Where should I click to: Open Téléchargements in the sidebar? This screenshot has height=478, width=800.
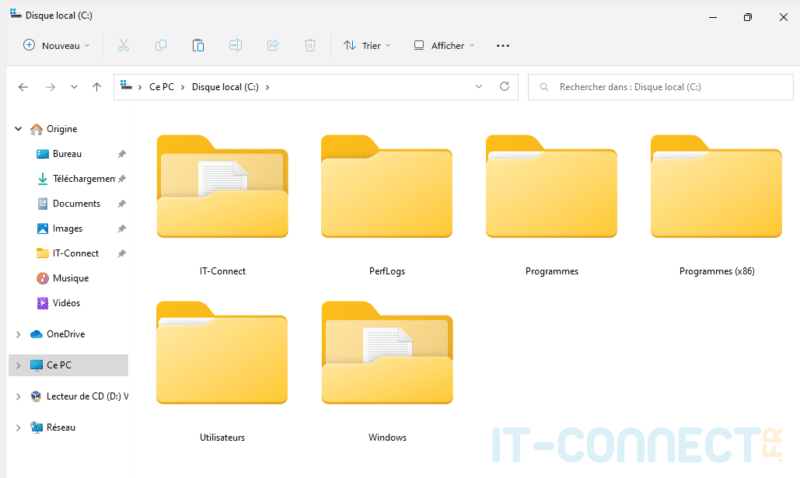84,179
